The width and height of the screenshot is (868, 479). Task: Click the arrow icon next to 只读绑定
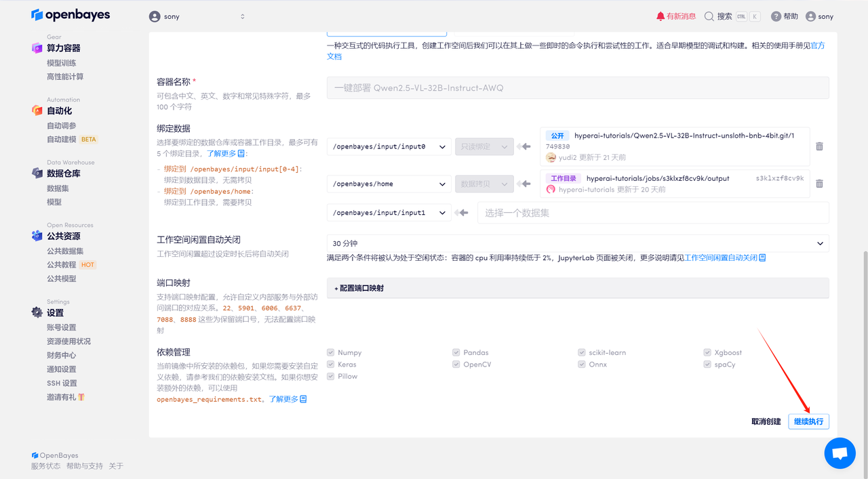[x=524, y=146]
